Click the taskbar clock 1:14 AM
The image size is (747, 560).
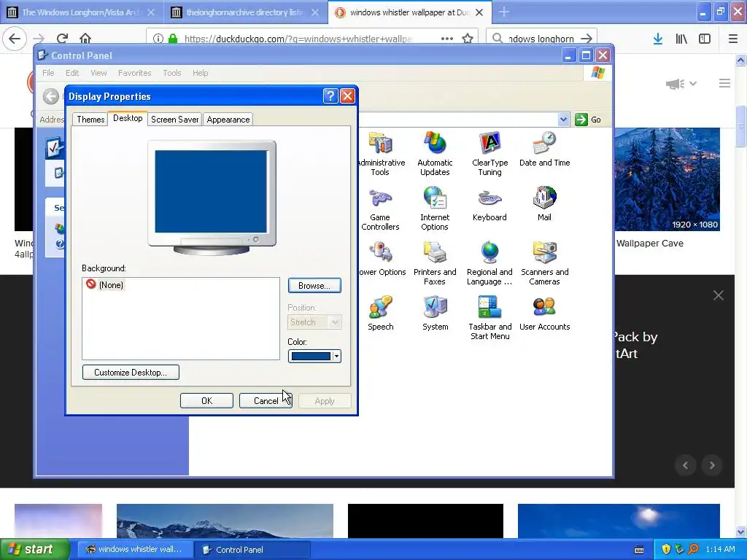(x=720, y=549)
